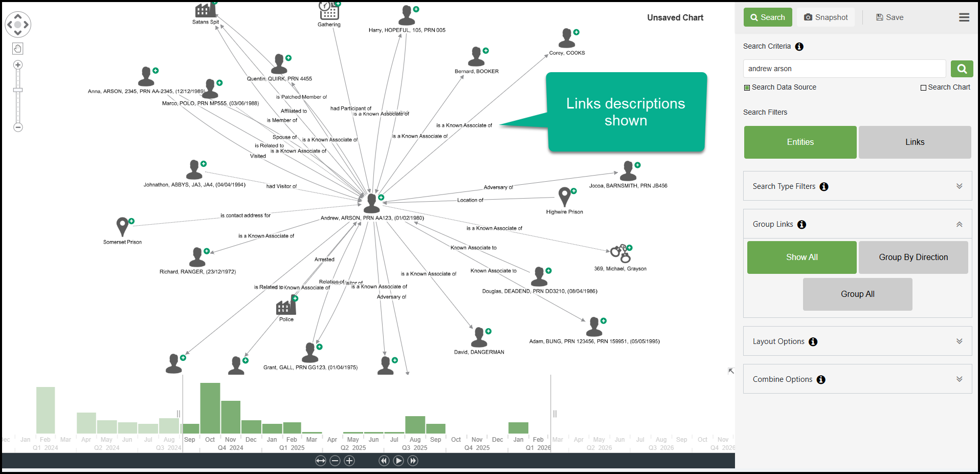Switch to the Links filter tab
980x474 pixels.
click(x=915, y=142)
